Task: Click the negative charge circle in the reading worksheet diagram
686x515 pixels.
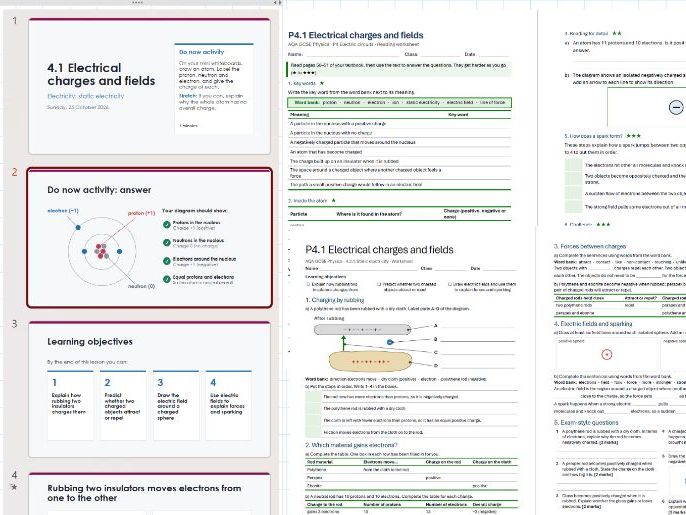Action: [676, 107]
